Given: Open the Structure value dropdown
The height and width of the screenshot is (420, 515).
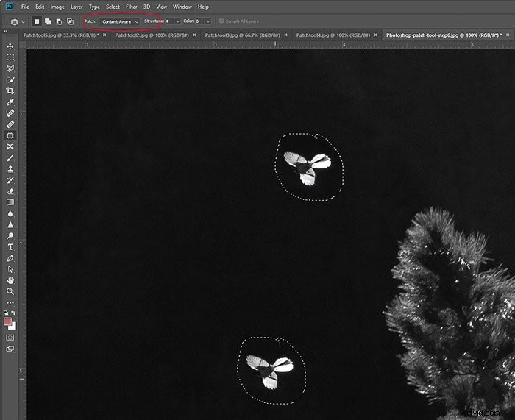Looking at the screenshot, I should [177, 21].
